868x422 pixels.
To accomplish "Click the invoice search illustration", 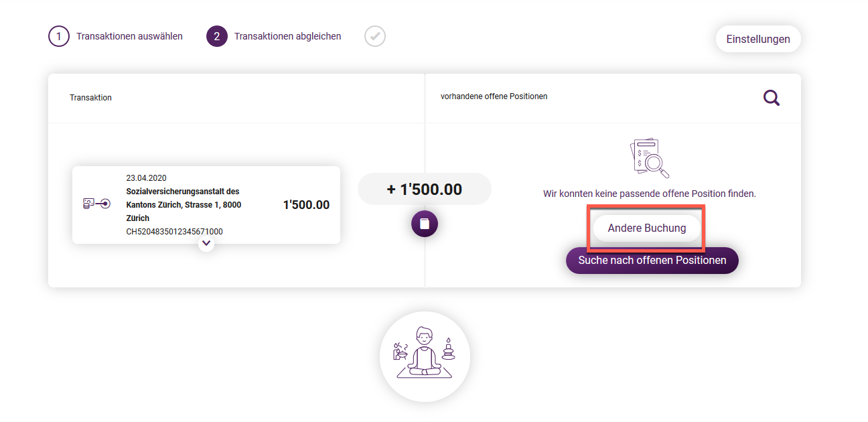I will pos(650,159).
